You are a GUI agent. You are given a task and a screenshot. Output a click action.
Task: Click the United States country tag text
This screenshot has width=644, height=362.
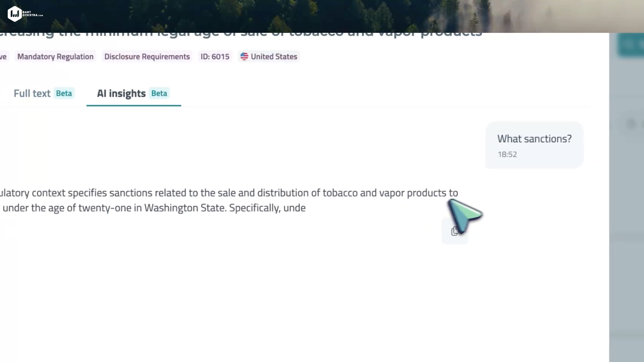pyautogui.click(x=274, y=57)
